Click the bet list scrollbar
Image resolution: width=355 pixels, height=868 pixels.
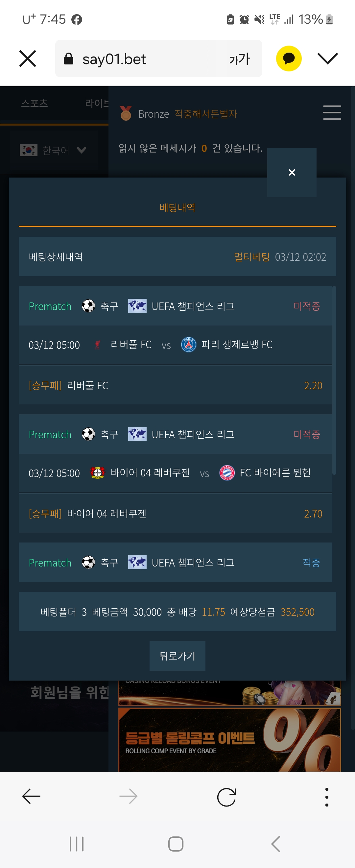pos(334,380)
